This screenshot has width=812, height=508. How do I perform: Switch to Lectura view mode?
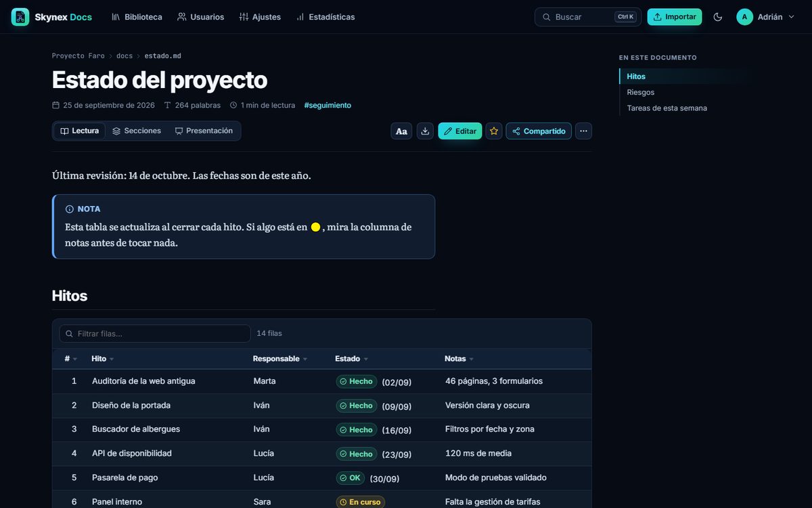[80, 131]
